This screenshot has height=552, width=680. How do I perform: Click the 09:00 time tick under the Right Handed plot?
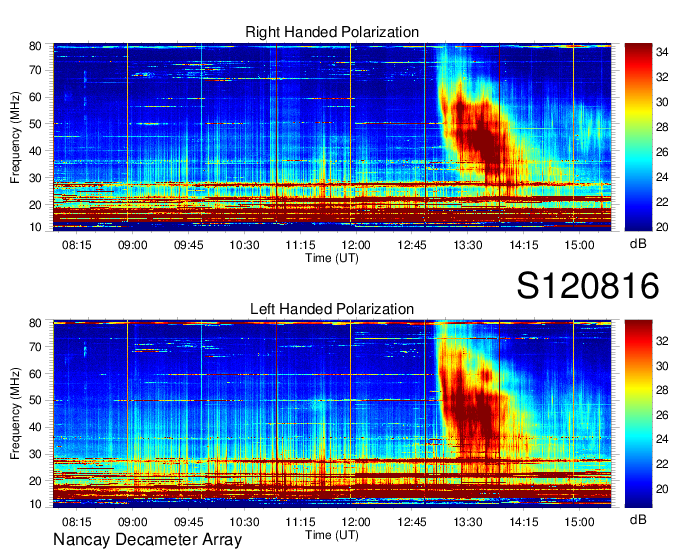coord(133,245)
